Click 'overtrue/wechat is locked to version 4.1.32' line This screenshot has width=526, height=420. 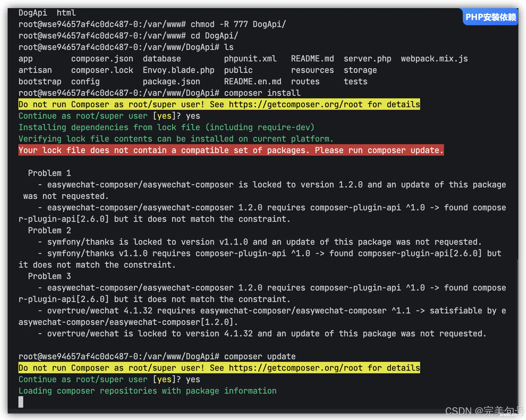(262, 334)
